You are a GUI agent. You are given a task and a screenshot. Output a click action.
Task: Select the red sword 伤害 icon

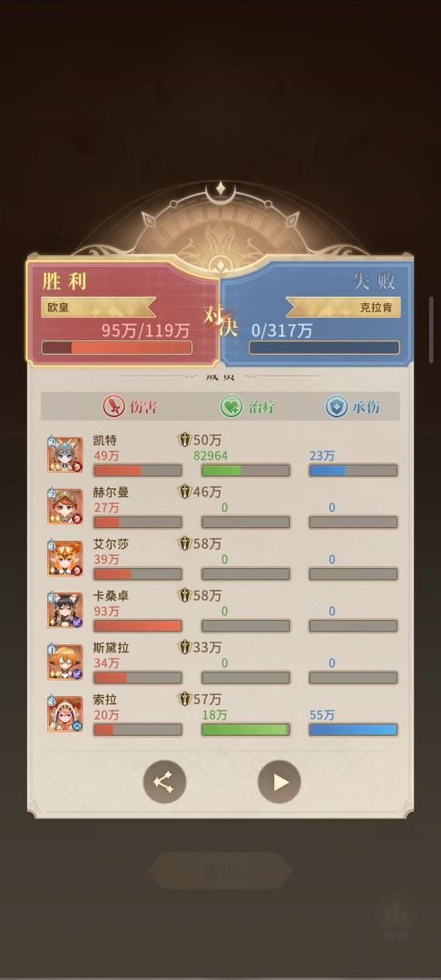coord(113,407)
